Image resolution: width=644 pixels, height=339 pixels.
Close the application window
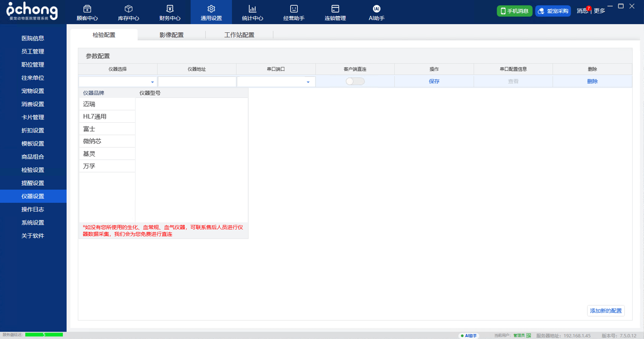632,6
